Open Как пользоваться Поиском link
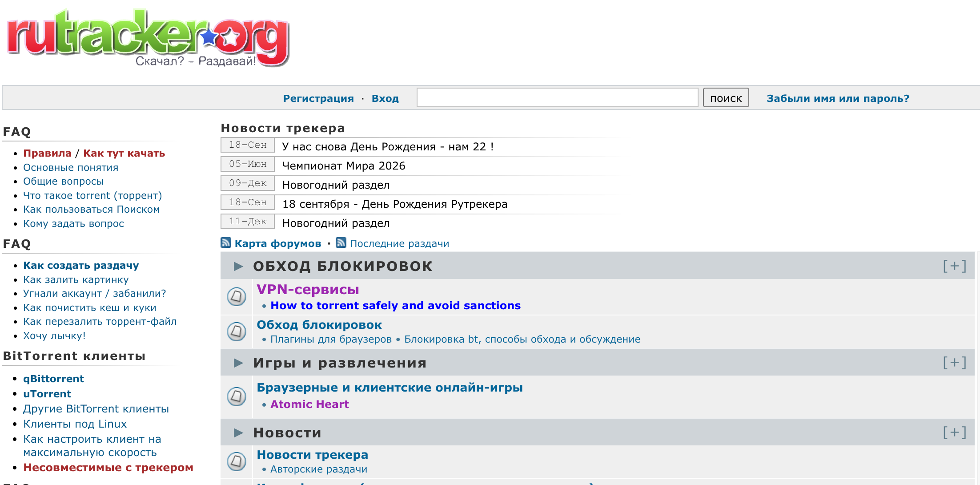The height and width of the screenshot is (485, 980). click(91, 209)
